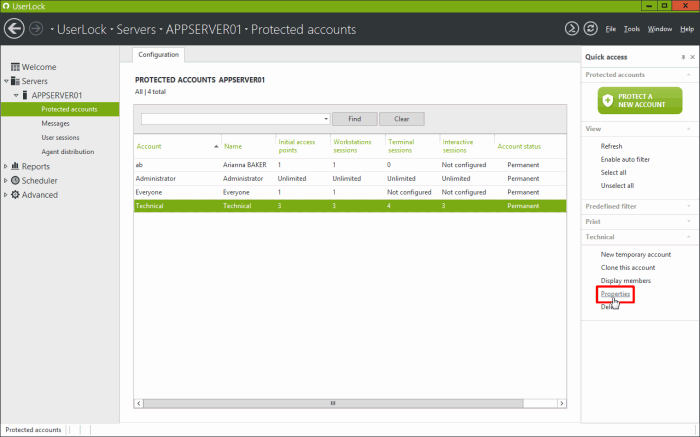Sort by Workstations sessions column
The width and height of the screenshot is (700, 437).
pyautogui.click(x=358, y=146)
